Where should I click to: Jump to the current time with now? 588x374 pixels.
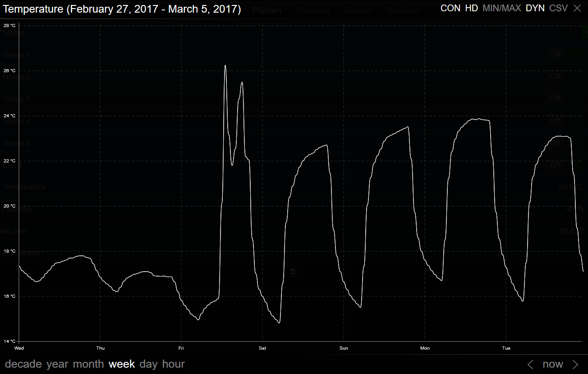pyautogui.click(x=553, y=364)
